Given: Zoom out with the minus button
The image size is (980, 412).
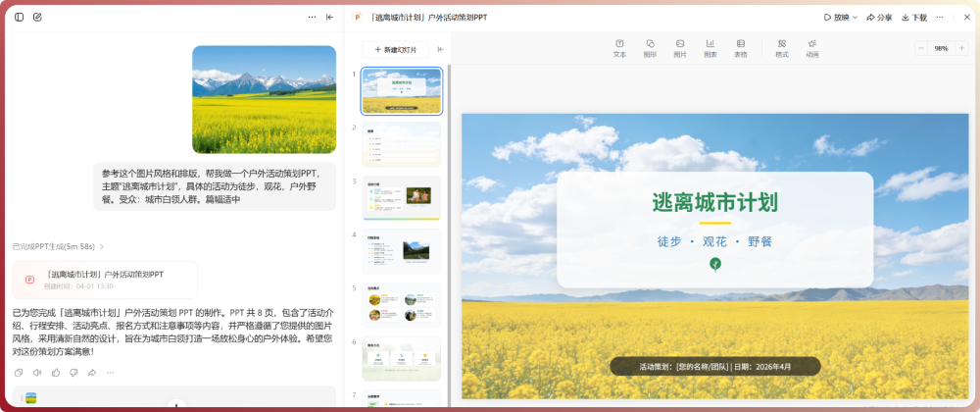Looking at the screenshot, I should 921,48.
